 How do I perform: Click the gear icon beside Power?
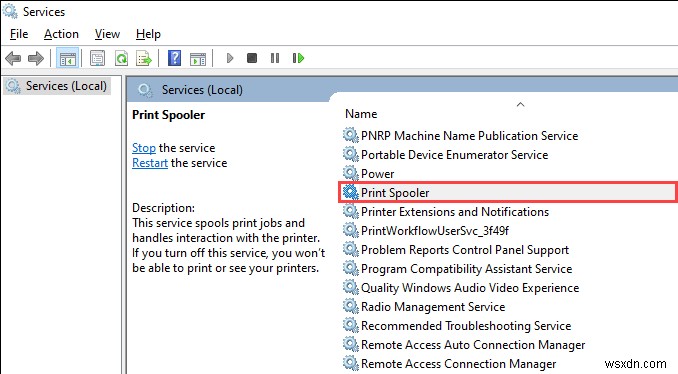point(351,173)
